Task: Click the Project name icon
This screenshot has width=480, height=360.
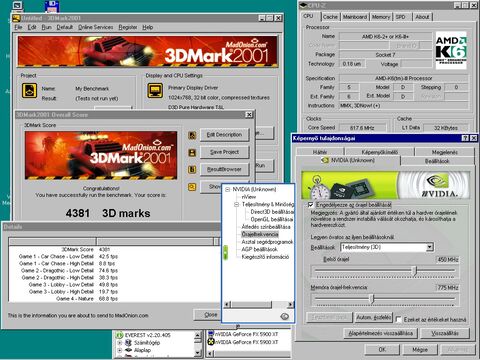Action: pos(29,90)
